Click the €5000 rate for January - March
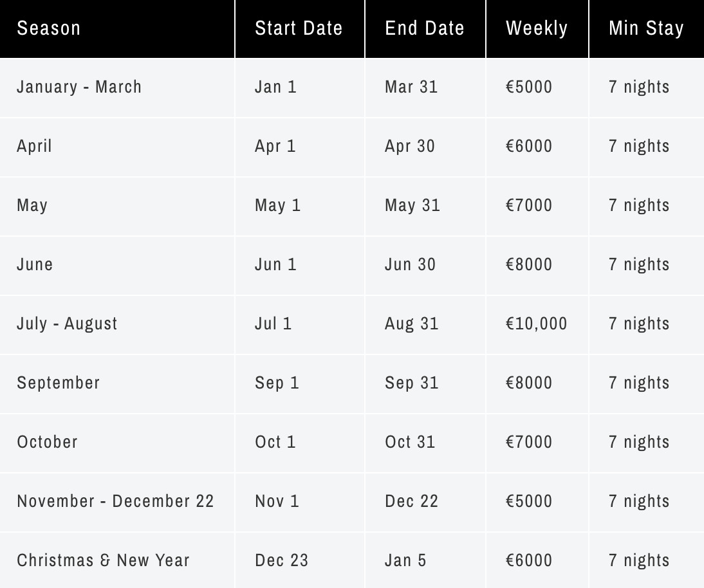The height and width of the screenshot is (588, 704). pyautogui.click(x=529, y=87)
